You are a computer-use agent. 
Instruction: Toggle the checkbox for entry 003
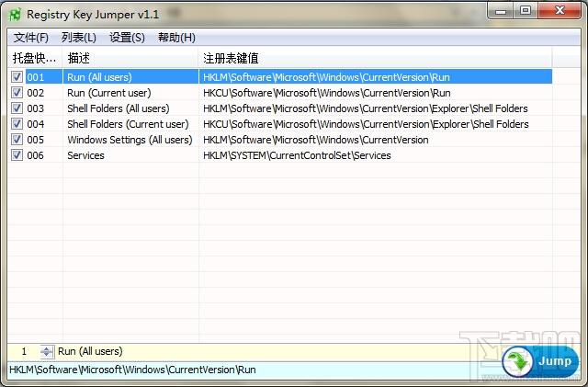(x=17, y=108)
